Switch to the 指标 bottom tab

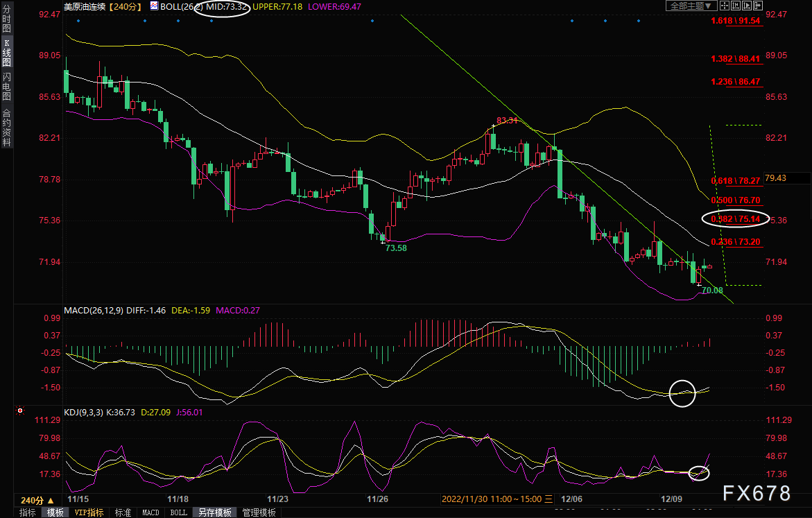pyautogui.click(x=28, y=512)
